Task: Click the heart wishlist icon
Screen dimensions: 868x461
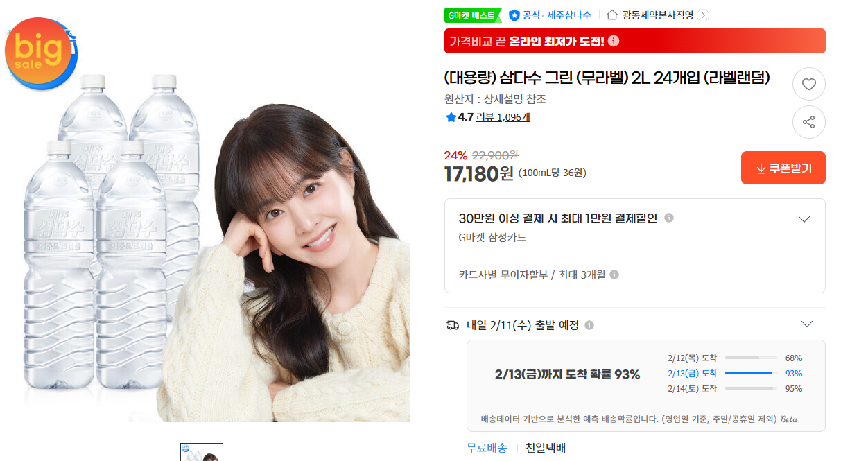Action: (x=808, y=85)
